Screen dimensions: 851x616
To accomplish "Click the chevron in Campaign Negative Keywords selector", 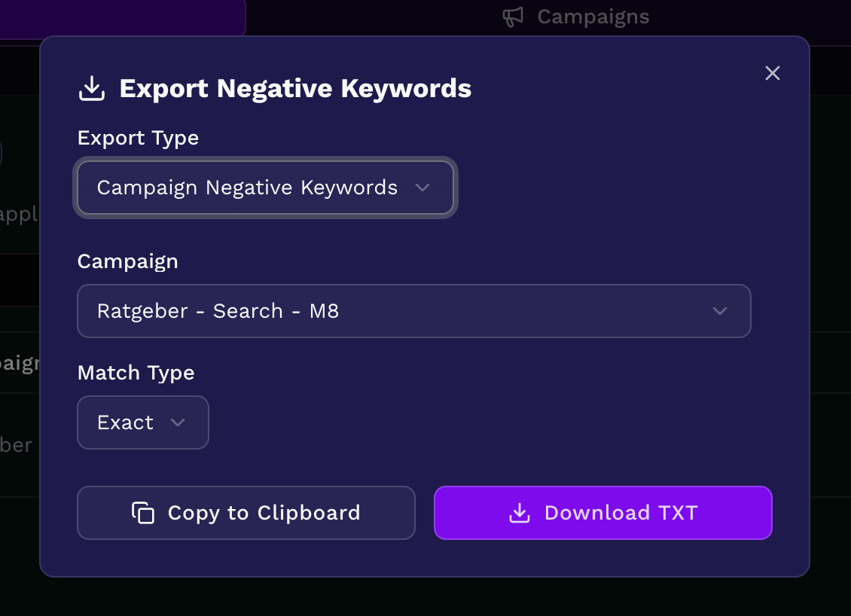I will 422,188.
